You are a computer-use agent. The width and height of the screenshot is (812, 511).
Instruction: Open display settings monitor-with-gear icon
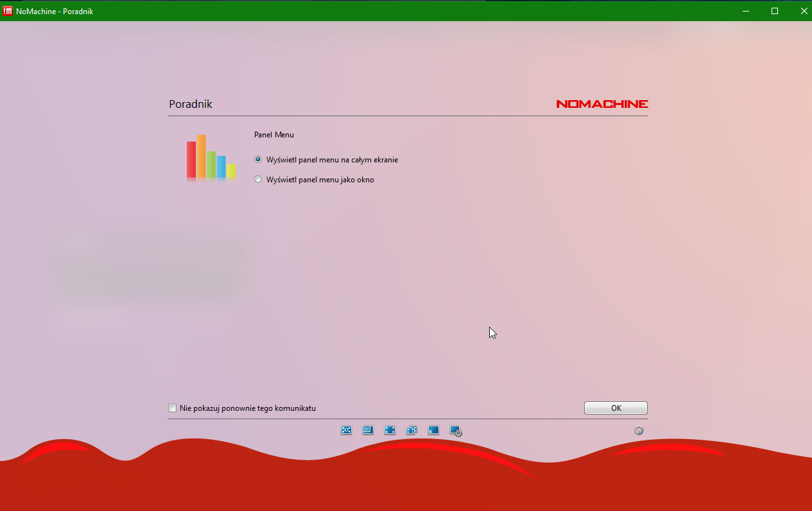click(x=456, y=431)
